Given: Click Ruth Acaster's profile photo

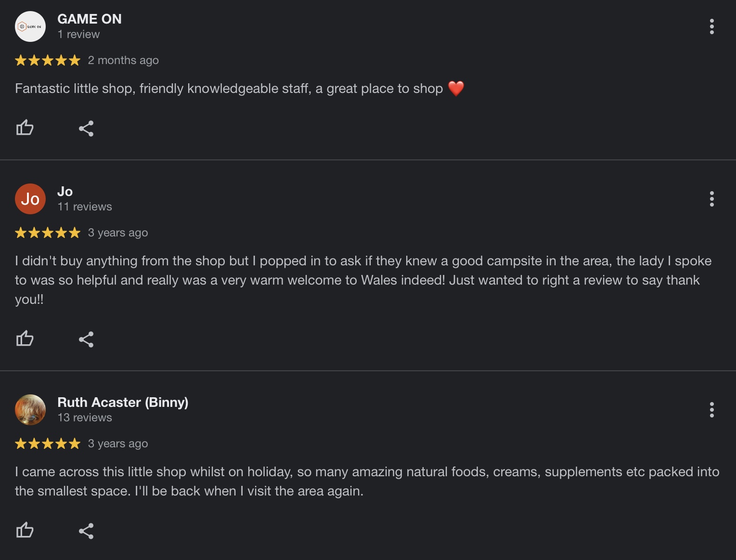Looking at the screenshot, I should [30, 410].
